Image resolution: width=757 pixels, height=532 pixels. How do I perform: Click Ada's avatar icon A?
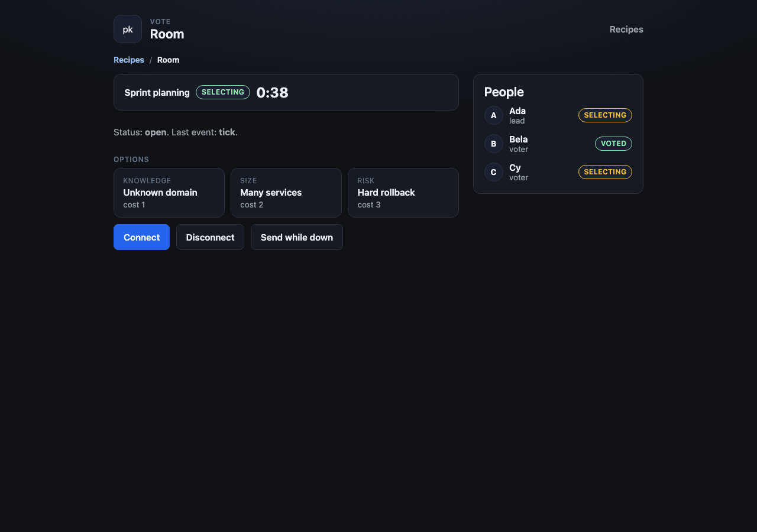494,115
